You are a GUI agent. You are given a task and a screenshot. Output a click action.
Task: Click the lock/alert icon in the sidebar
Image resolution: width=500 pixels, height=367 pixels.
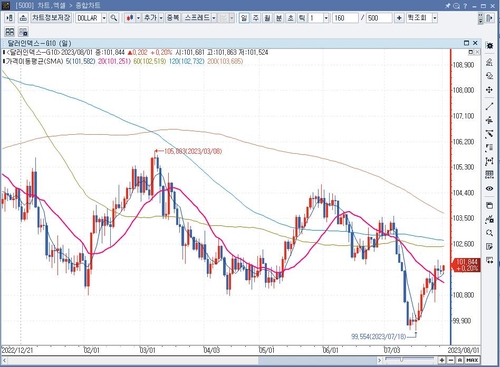pyautogui.click(x=489, y=219)
